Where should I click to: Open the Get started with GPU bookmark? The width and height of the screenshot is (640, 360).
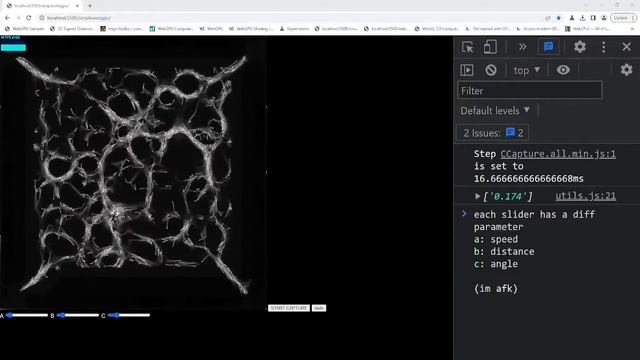point(488,29)
